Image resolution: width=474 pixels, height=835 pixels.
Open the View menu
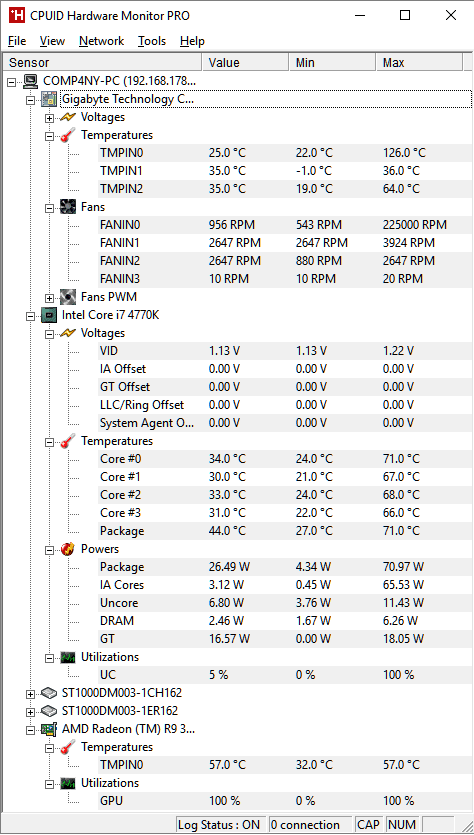pyautogui.click(x=52, y=41)
